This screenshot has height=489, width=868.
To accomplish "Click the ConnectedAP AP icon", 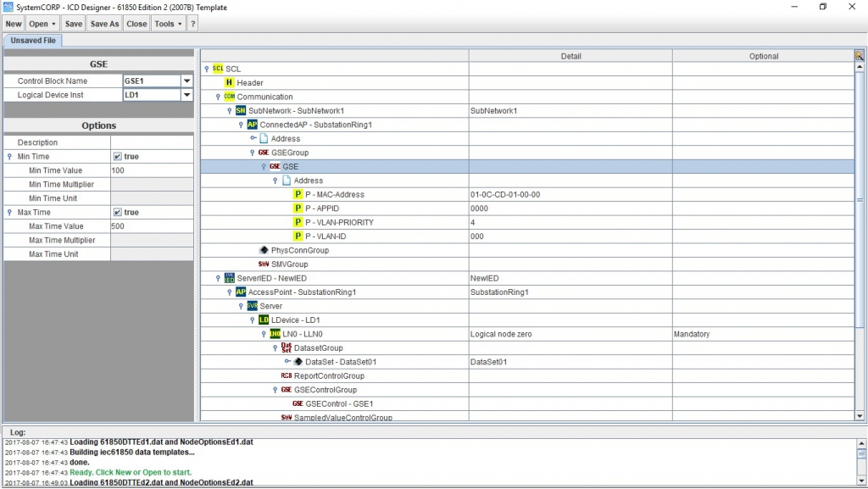I will point(252,125).
